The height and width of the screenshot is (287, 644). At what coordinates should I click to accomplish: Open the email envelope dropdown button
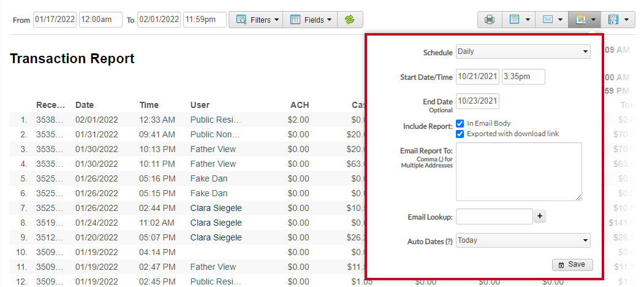click(x=551, y=20)
